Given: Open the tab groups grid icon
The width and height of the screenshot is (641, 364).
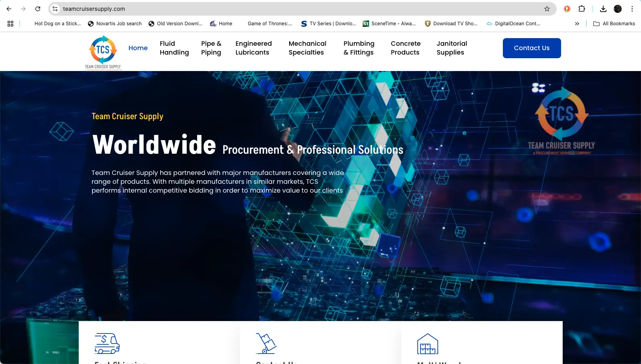Looking at the screenshot, I should pos(10,24).
